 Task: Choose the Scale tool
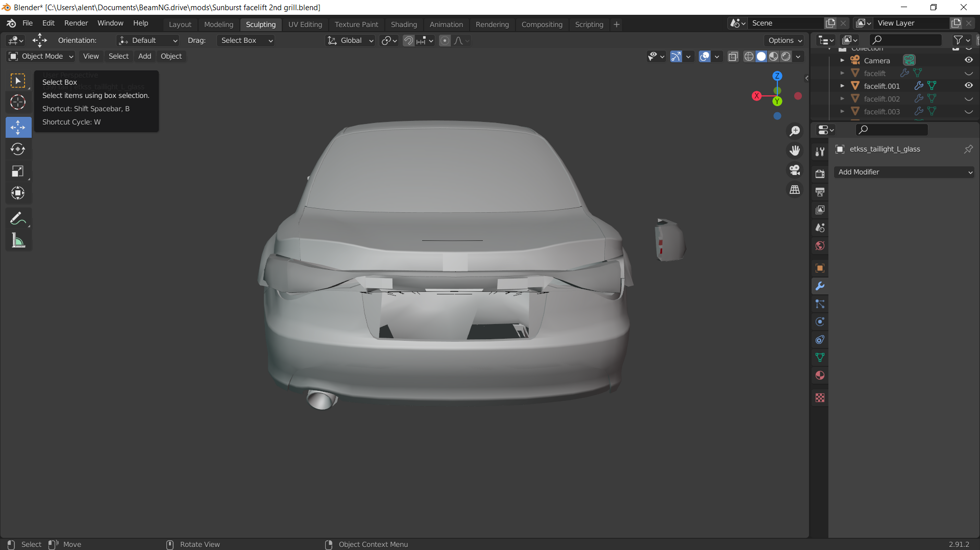click(18, 171)
